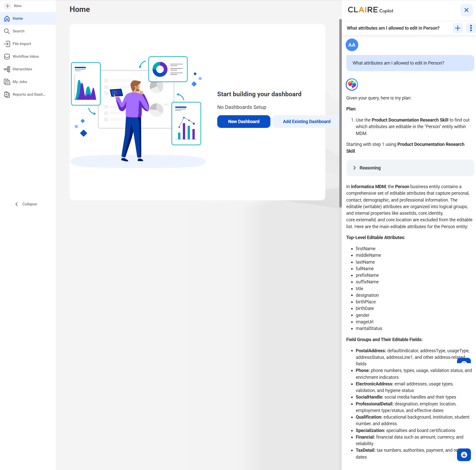476x470 pixels.
Task: Click the New Dashboard button
Action: click(x=244, y=122)
